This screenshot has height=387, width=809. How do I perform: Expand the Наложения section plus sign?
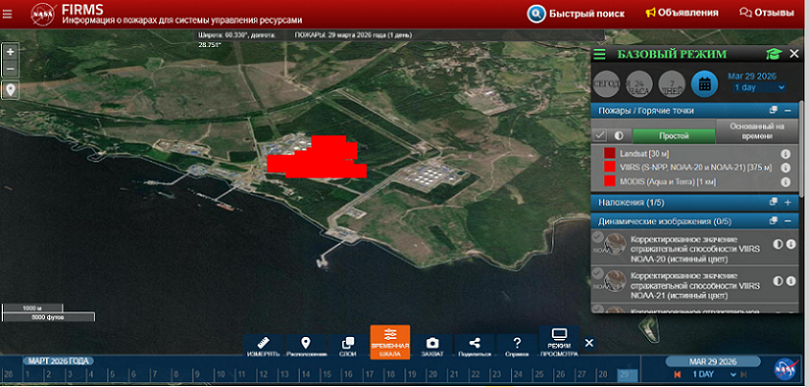point(787,202)
